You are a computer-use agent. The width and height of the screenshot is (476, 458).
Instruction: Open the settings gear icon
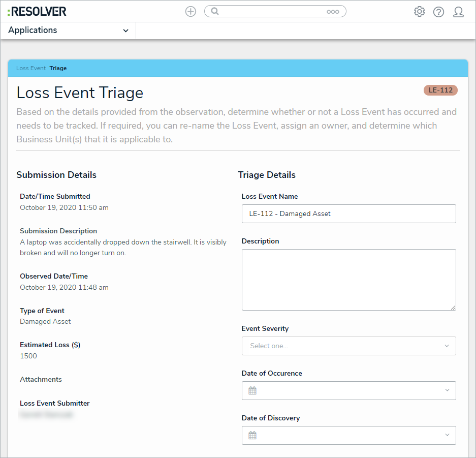point(419,12)
